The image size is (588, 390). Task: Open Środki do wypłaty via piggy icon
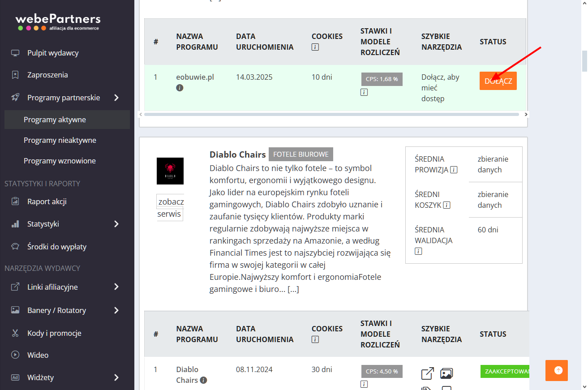pos(15,247)
